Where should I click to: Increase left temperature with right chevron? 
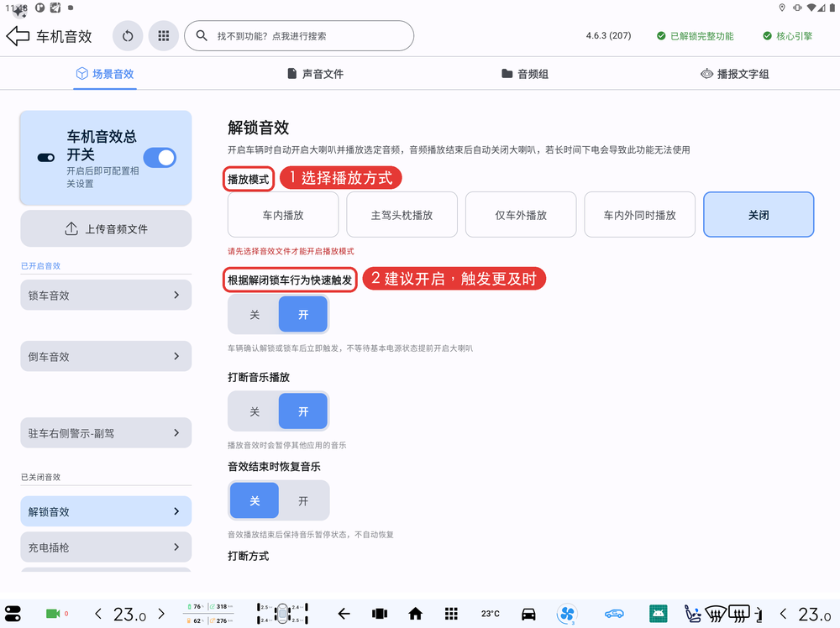pyautogui.click(x=161, y=614)
